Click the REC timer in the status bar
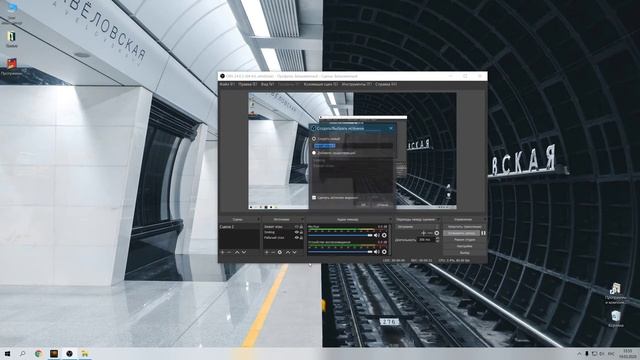The image size is (640, 360). tap(422, 260)
